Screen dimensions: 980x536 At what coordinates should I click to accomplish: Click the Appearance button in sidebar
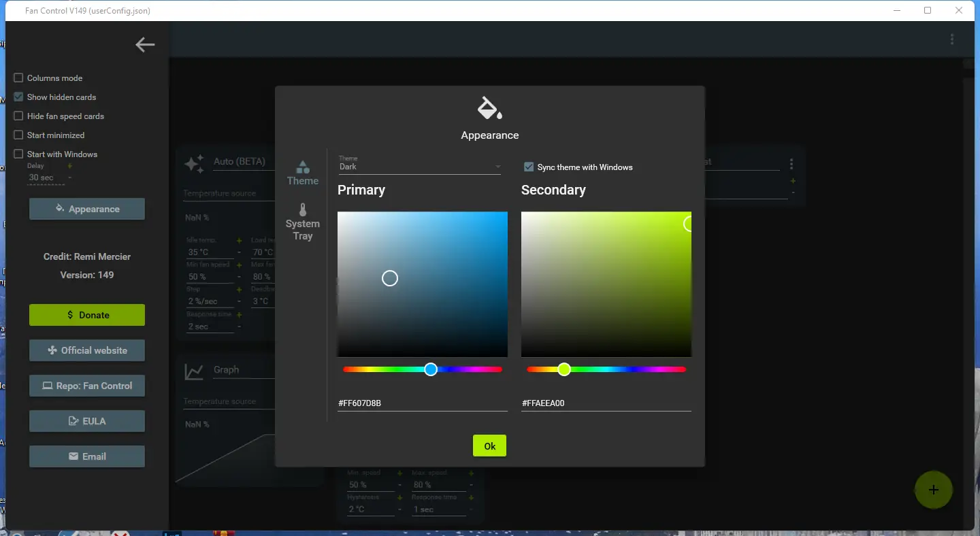tap(87, 209)
